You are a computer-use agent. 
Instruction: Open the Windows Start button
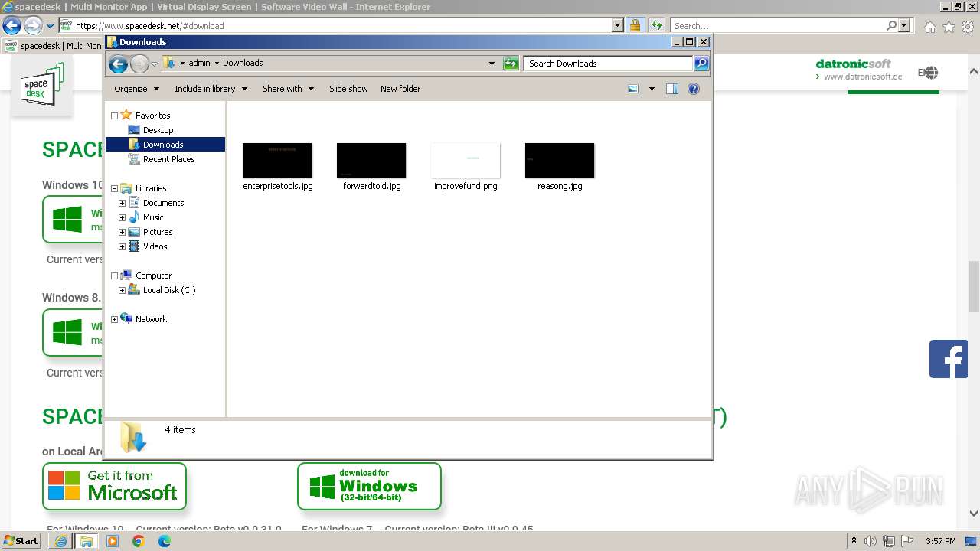tap(21, 540)
